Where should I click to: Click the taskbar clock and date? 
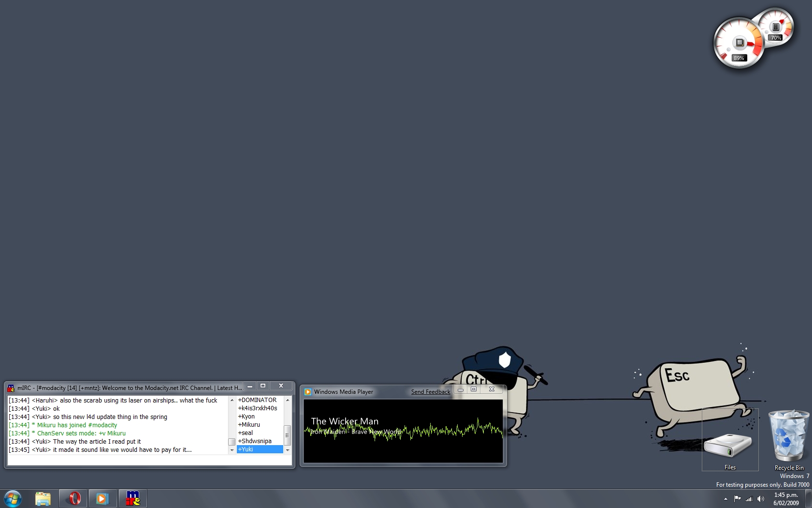click(786, 499)
